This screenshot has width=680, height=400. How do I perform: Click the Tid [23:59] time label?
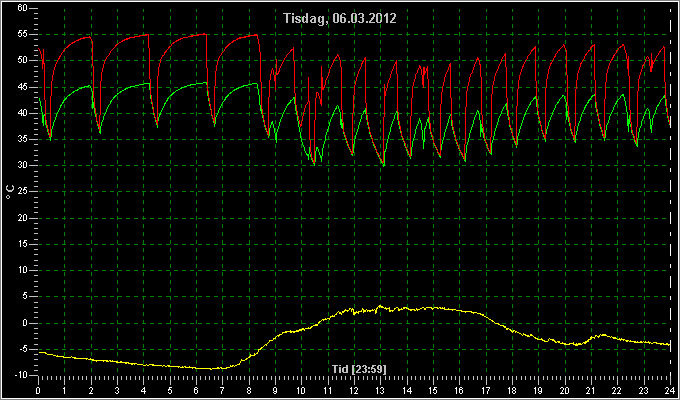pyautogui.click(x=359, y=369)
